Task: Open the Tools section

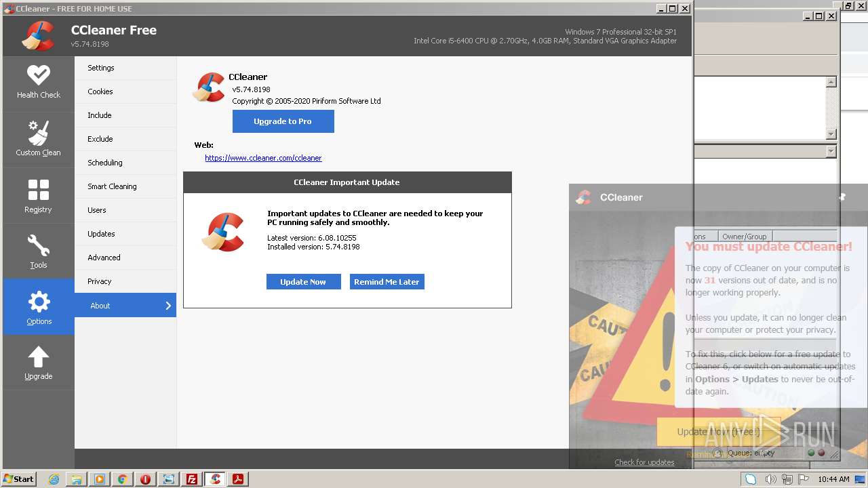Action: [x=39, y=252]
